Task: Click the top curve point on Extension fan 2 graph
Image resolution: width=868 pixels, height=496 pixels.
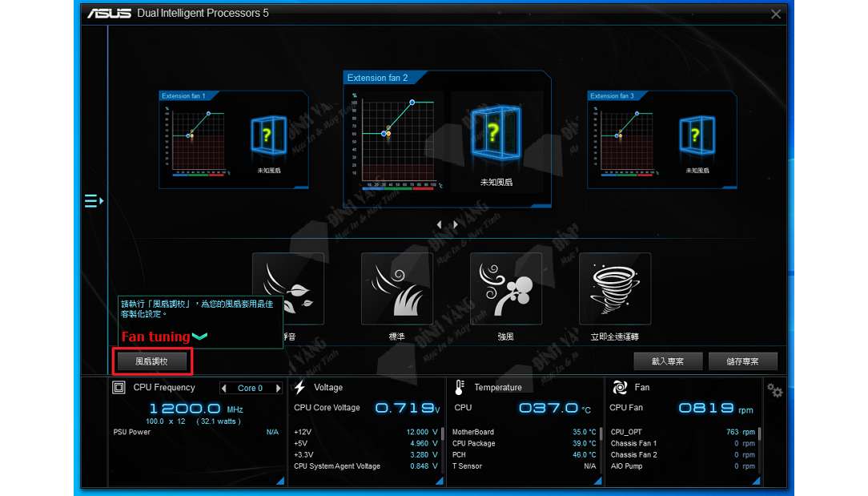Action: (x=412, y=103)
